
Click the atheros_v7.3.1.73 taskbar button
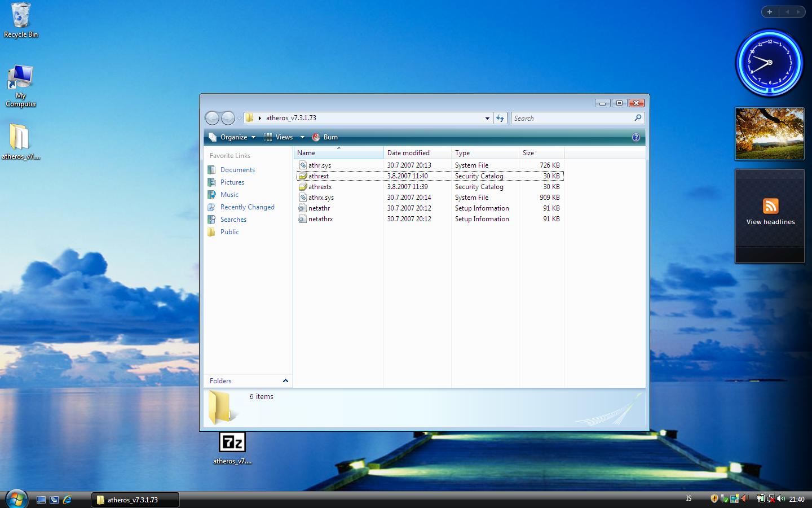(x=135, y=500)
